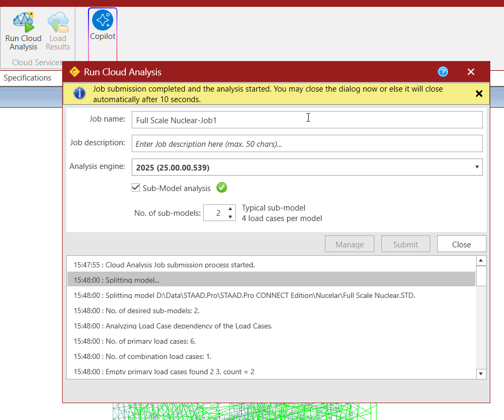This screenshot has height=420, width=504.
Task: Select the 'Splitting model...' log entry
Action: click(271, 280)
